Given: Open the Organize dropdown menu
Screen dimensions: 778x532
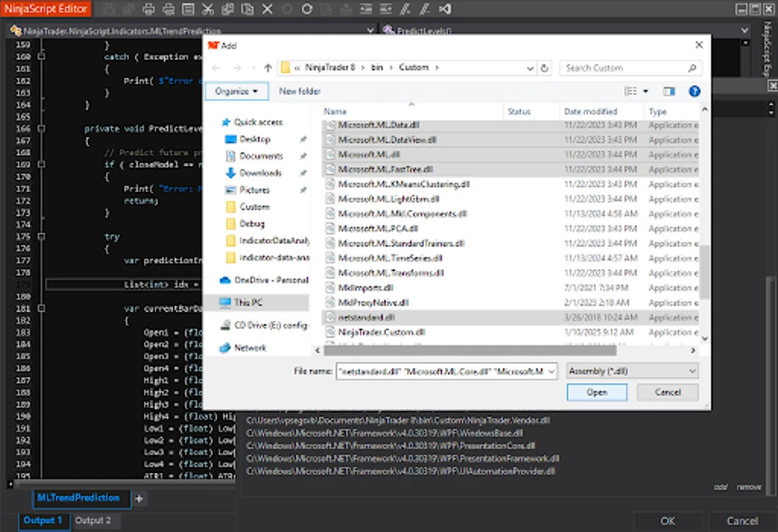Looking at the screenshot, I should 237,91.
